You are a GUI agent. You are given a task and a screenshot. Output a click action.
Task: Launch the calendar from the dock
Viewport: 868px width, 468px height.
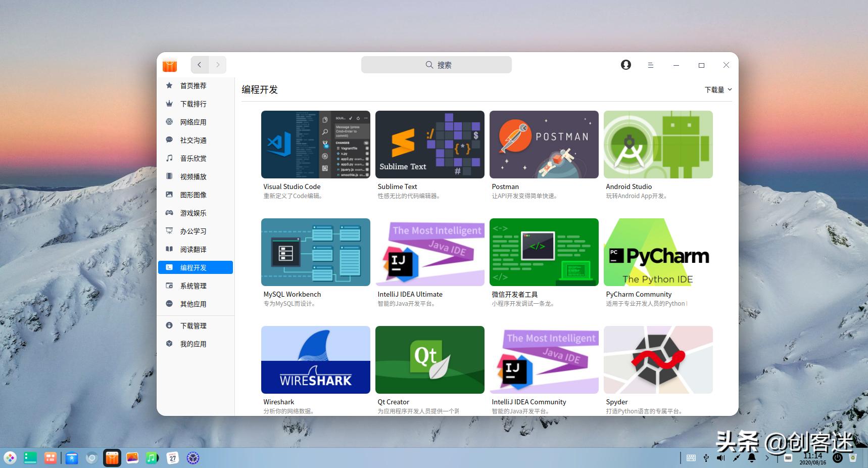[172, 457]
